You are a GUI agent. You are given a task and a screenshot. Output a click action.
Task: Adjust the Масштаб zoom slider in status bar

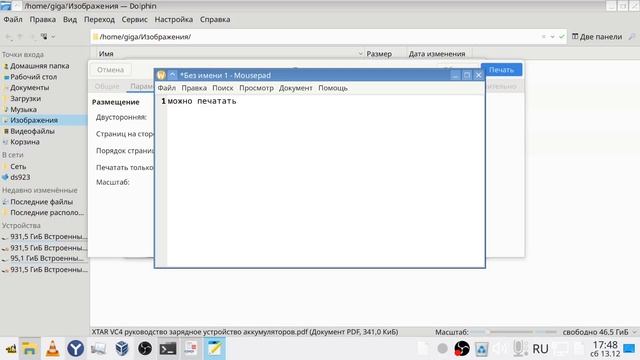[x=513, y=332]
